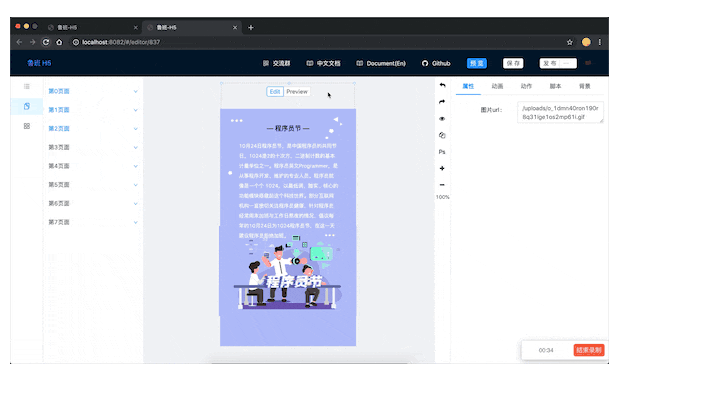
Task: Open 中文文档 documentation link
Action: (324, 64)
